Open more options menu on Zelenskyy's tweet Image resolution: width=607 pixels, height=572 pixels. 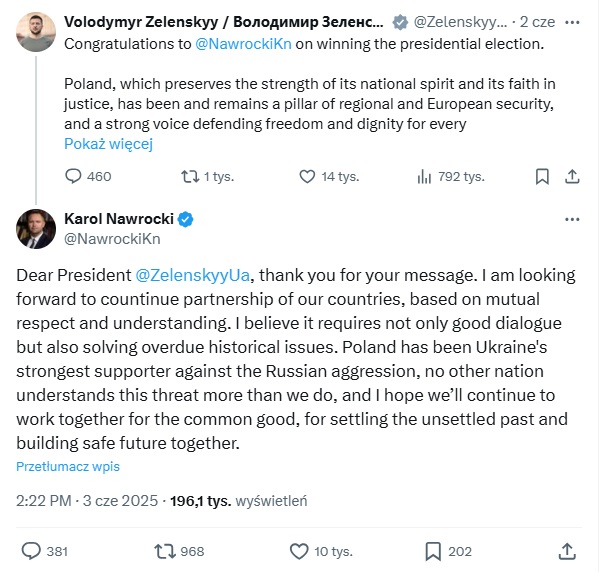572,21
